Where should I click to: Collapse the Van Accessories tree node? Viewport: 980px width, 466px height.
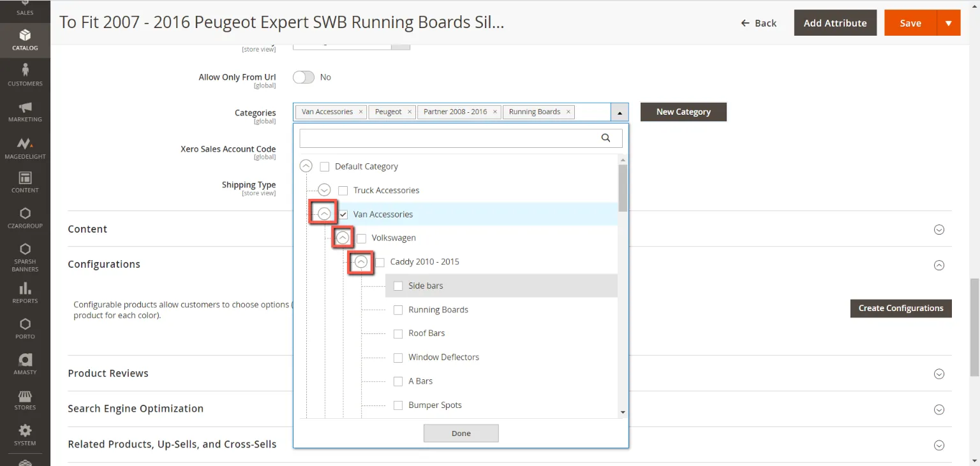[x=325, y=214]
